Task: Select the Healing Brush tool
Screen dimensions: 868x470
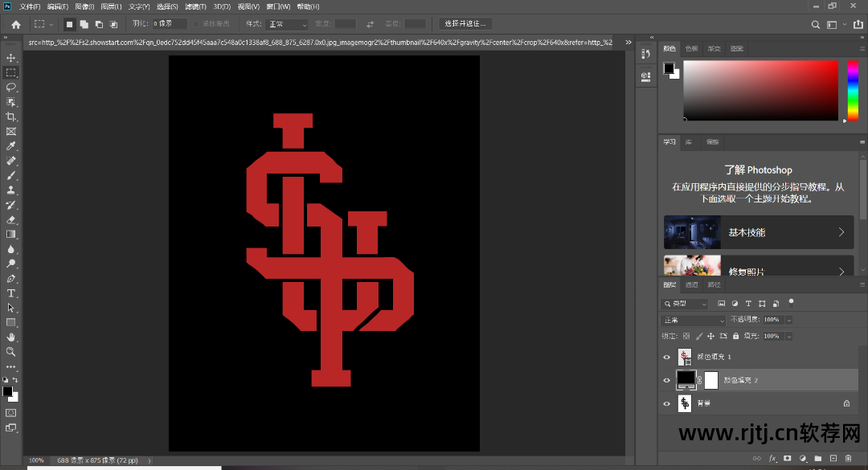Action: point(10,161)
